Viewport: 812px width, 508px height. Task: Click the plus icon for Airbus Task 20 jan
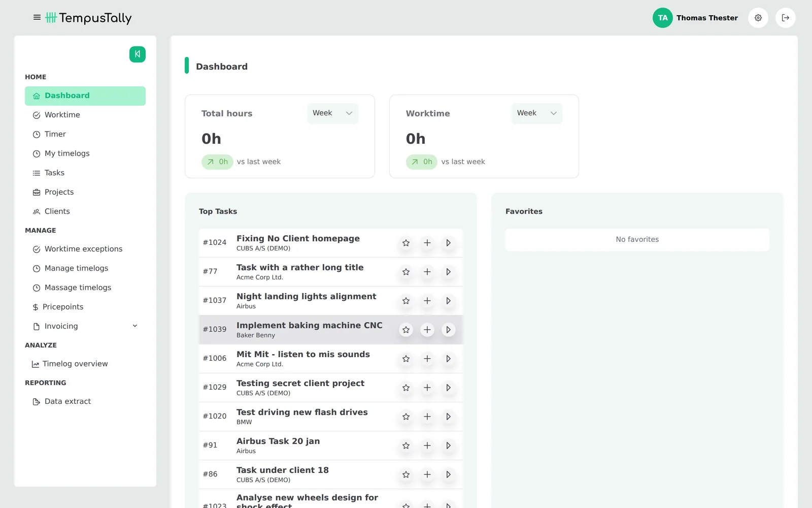427,446
